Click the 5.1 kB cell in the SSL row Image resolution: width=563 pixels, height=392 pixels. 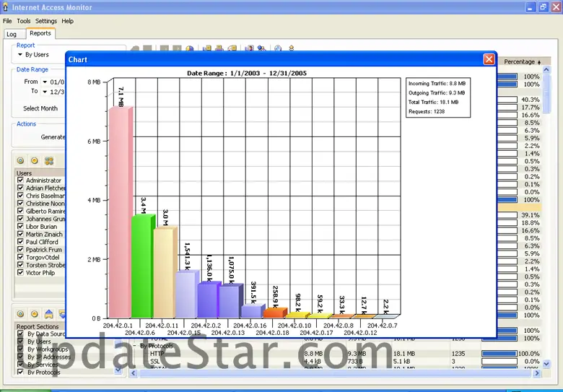[401, 361]
